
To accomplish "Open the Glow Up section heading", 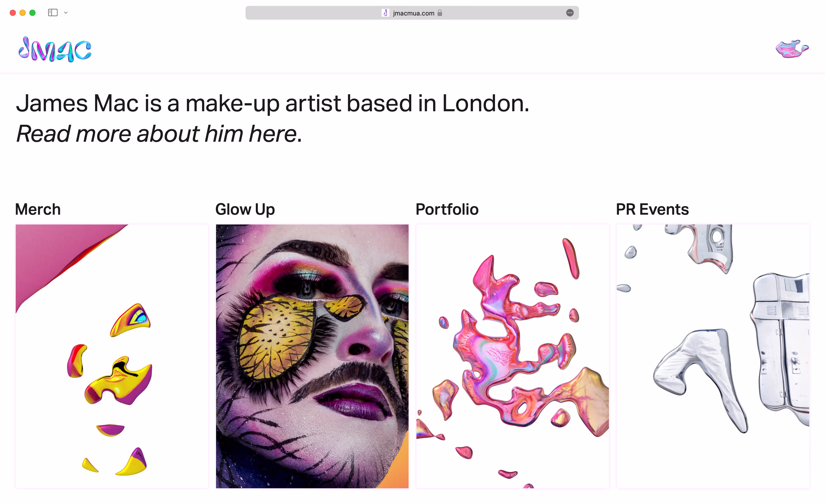I will pyautogui.click(x=245, y=209).
